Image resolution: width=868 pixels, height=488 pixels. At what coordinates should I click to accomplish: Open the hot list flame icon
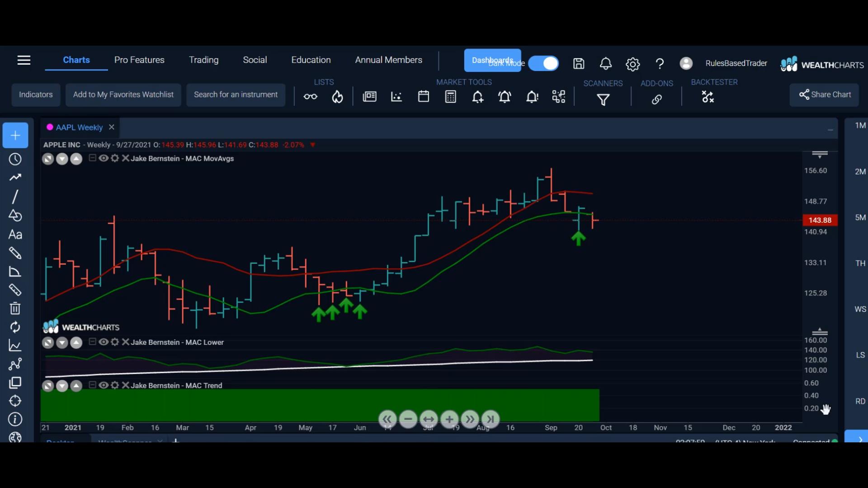pyautogui.click(x=338, y=97)
